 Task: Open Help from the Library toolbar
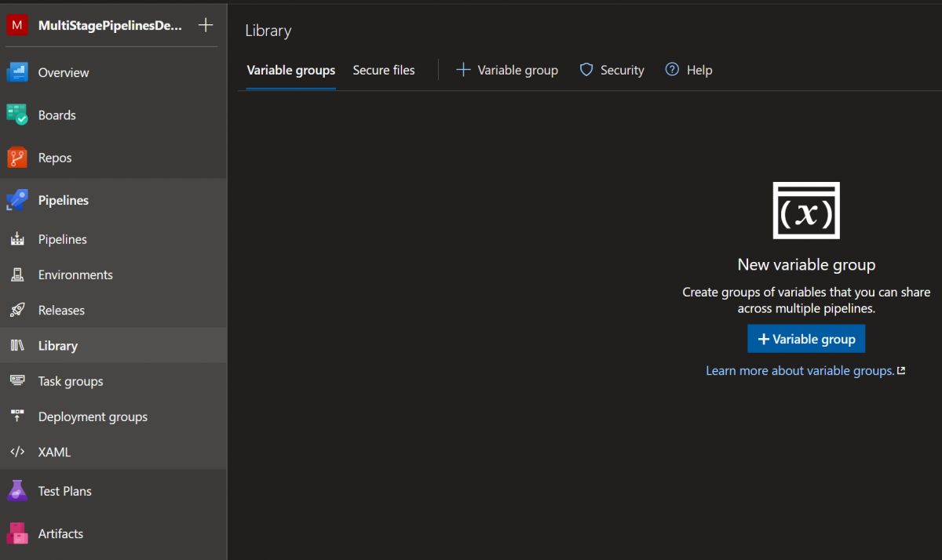[x=689, y=71]
